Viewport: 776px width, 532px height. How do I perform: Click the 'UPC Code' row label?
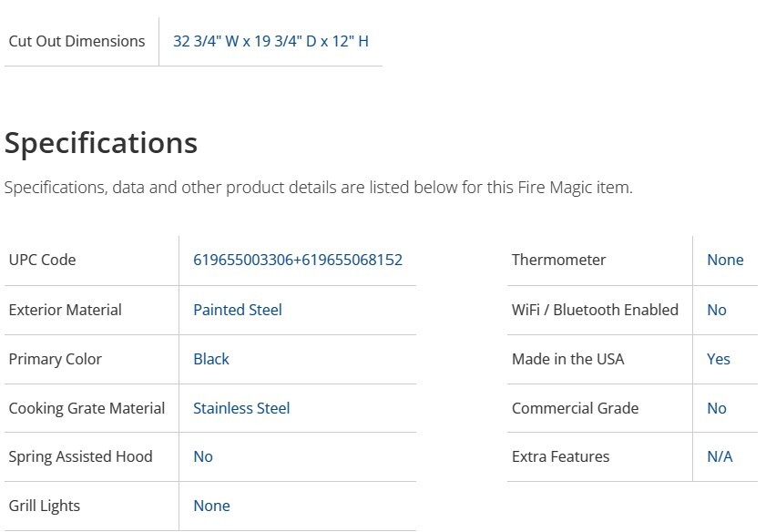(x=42, y=260)
